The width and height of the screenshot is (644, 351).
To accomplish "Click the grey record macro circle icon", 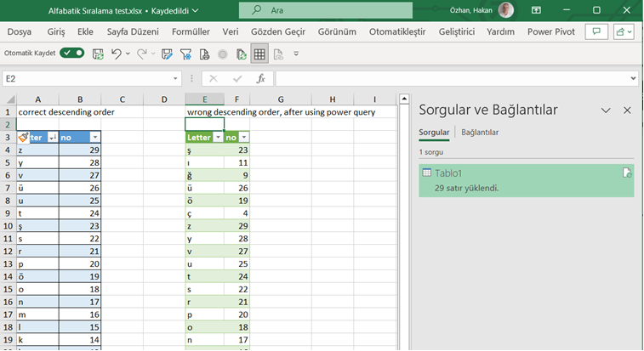I will click(223, 54).
